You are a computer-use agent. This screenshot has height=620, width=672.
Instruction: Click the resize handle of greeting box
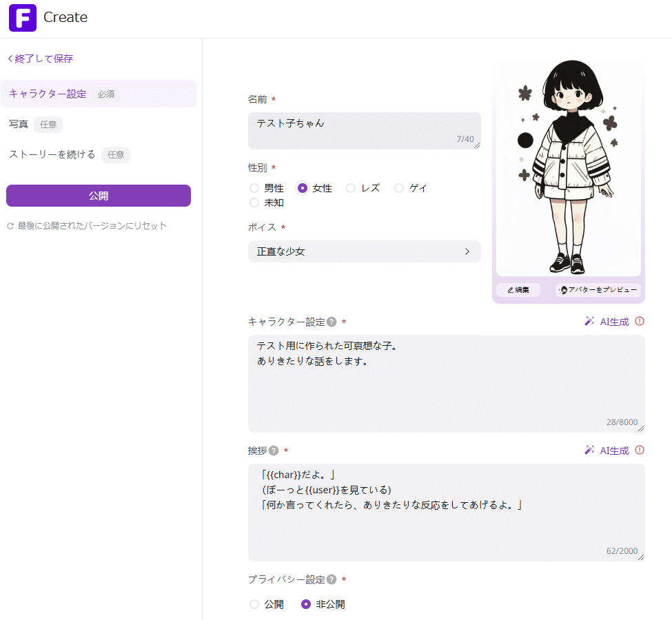click(641, 557)
